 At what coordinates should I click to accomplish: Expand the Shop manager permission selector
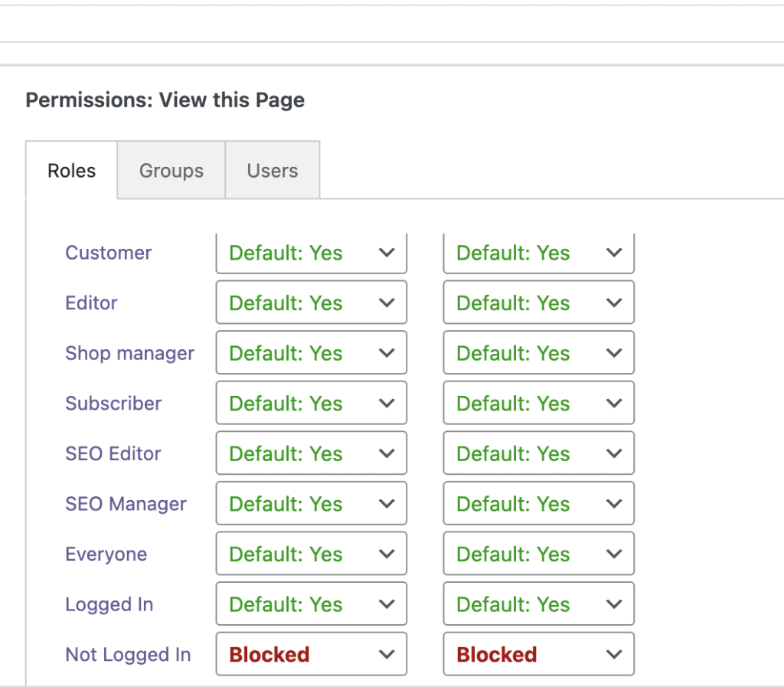(311, 352)
